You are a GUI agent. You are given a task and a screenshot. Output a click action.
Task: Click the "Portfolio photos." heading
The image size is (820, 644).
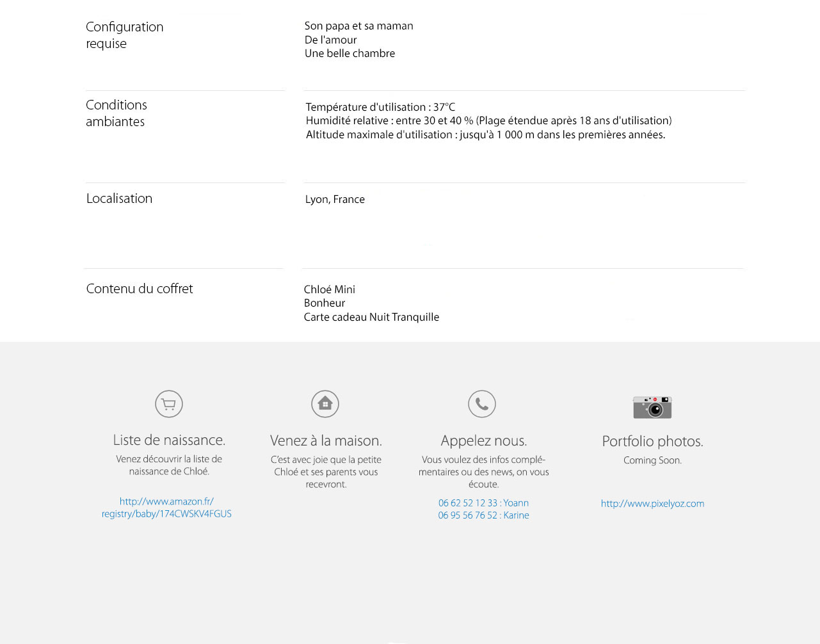click(x=652, y=441)
